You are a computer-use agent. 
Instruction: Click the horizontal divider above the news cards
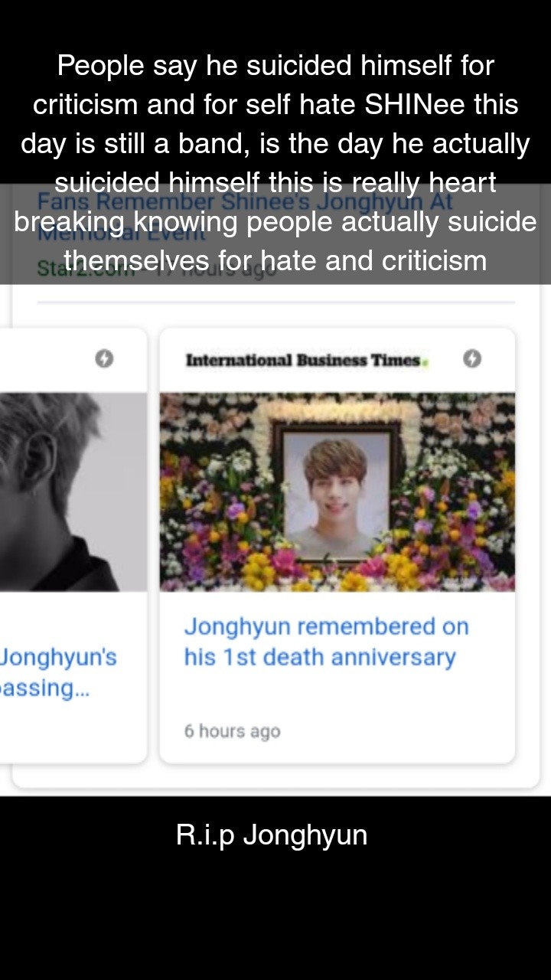pos(275,302)
